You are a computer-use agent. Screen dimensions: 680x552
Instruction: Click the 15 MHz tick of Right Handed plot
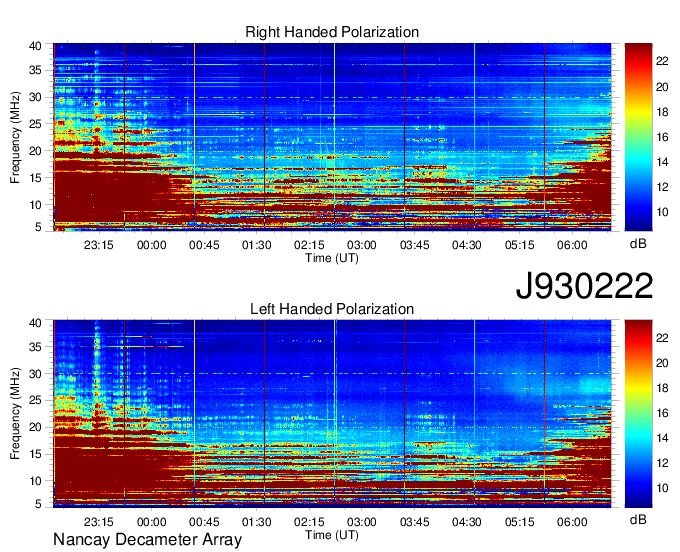tap(35, 178)
